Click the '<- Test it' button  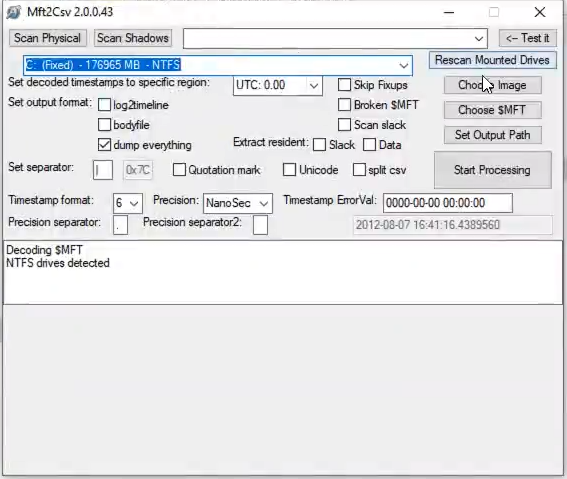pos(528,38)
